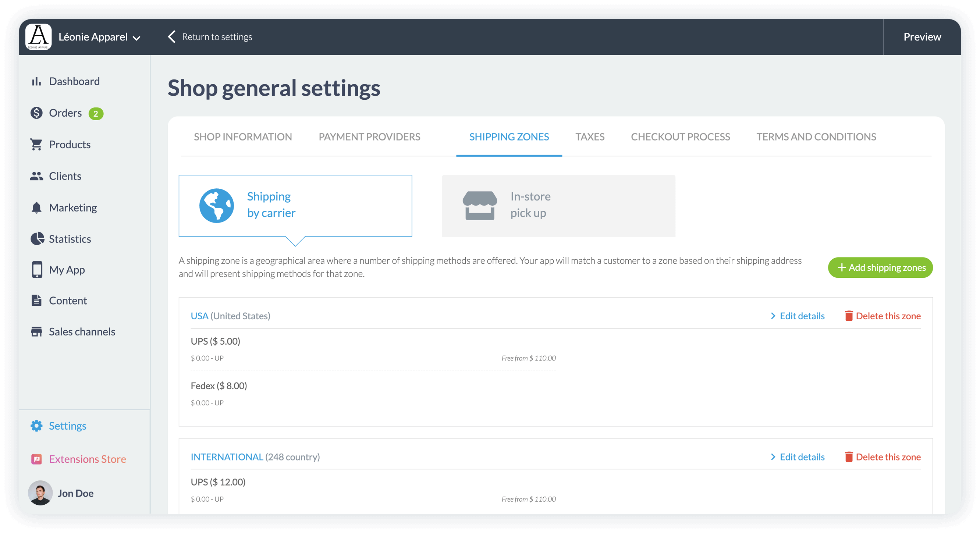Click the in-store shop icon
The image size is (980, 533).
[480, 206]
